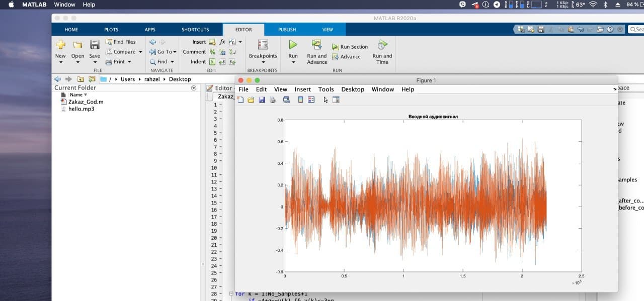Click the Insert Colorbar icon in the Figure toolbar
Viewport: 644px width, 301px height.
click(300, 100)
